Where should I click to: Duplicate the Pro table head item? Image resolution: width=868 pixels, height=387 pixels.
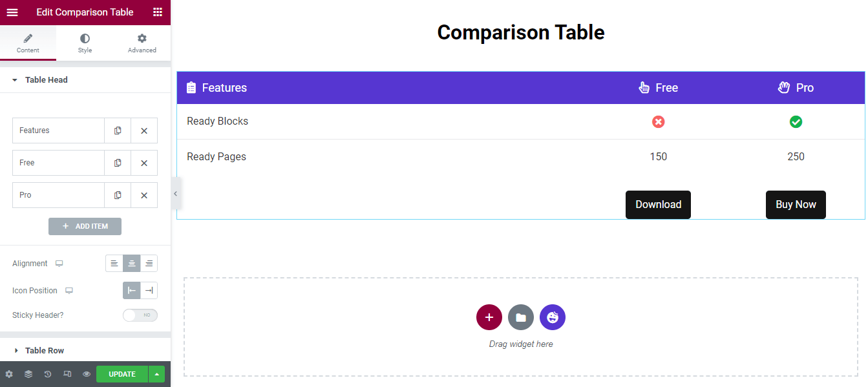pyautogui.click(x=118, y=195)
